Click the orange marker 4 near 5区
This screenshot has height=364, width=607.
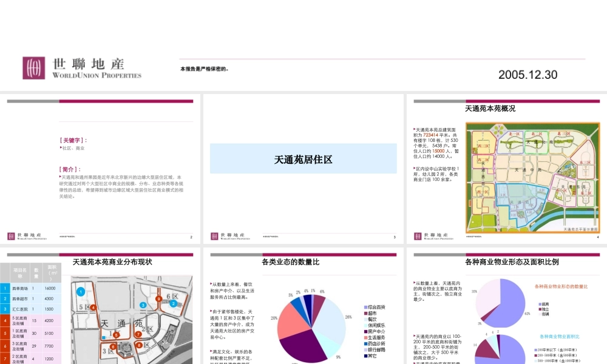click(x=93, y=308)
